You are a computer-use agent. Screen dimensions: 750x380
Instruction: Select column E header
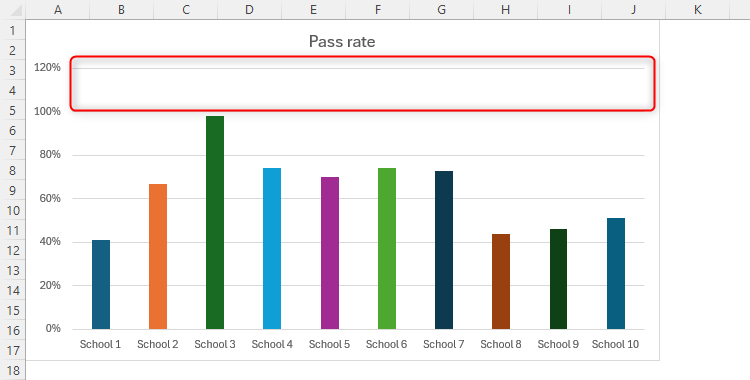coord(314,10)
